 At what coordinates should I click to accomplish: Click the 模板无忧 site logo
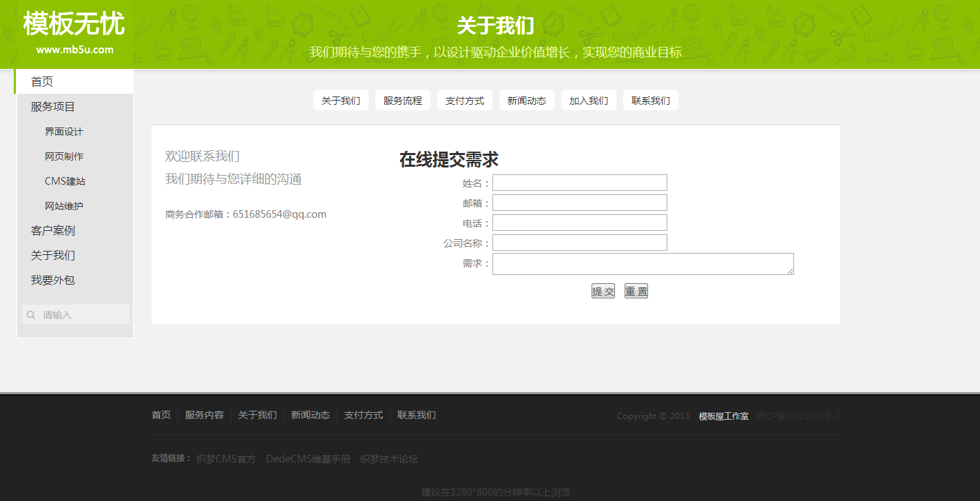pos(74,24)
